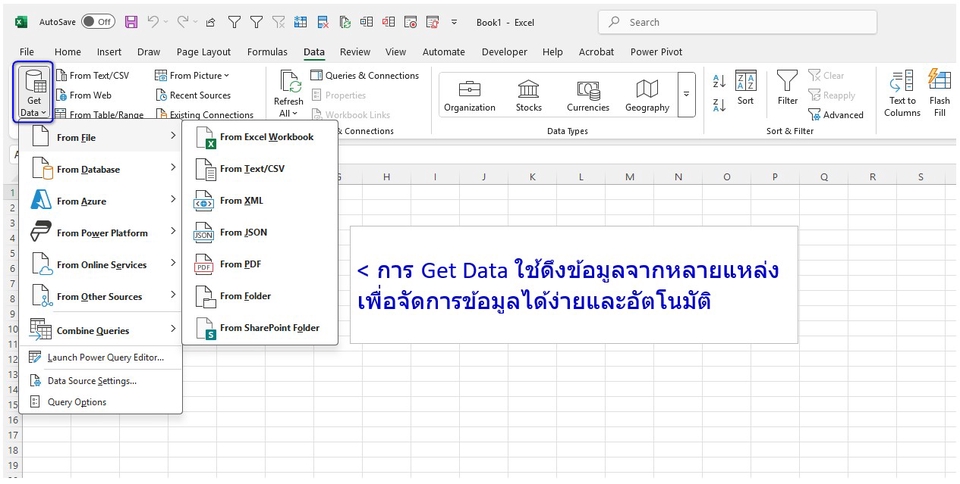Viewport: 960px width, 484px height.
Task: Expand the From Database submenu
Action: tap(101, 169)
